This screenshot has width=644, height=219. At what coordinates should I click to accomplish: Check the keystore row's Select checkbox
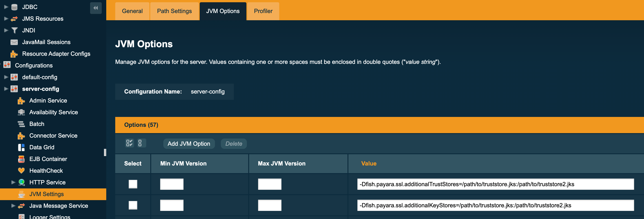(133, 205)
